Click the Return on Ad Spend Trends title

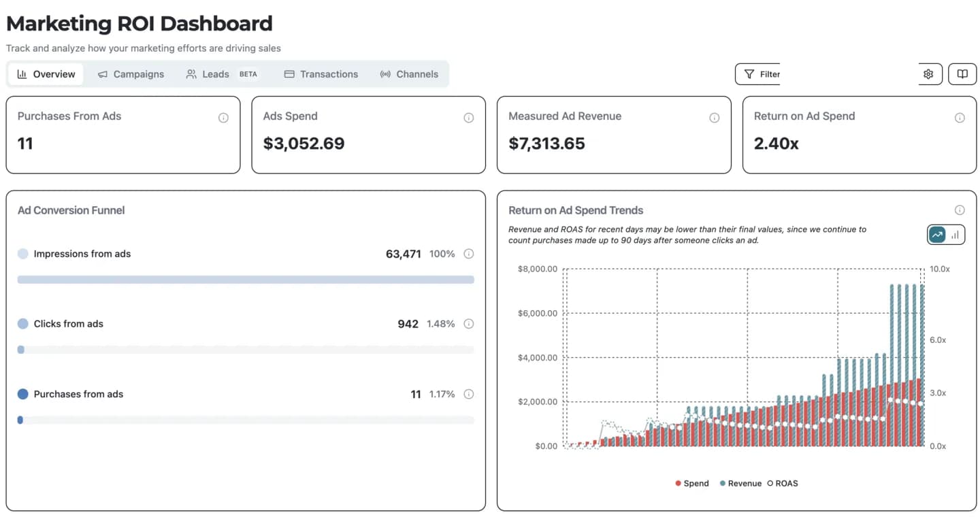pos(576,210)
